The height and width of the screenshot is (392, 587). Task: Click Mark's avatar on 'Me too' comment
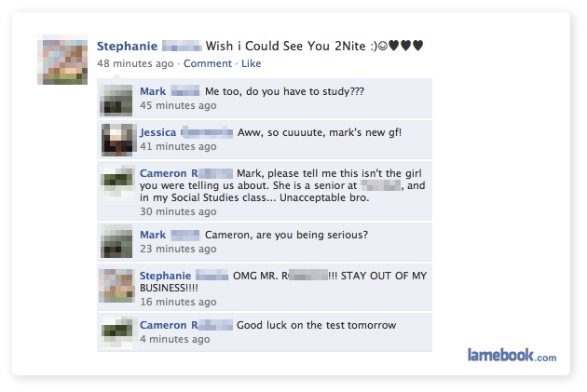[116, 101]
